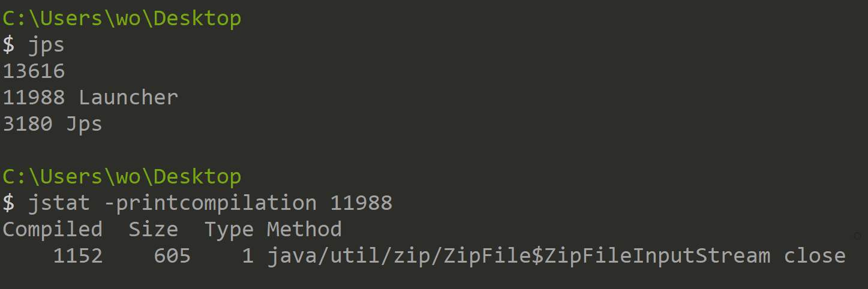The image size is (868, 289).
Task: Click the compiled count value 1152
Action: tap(78, 256)
